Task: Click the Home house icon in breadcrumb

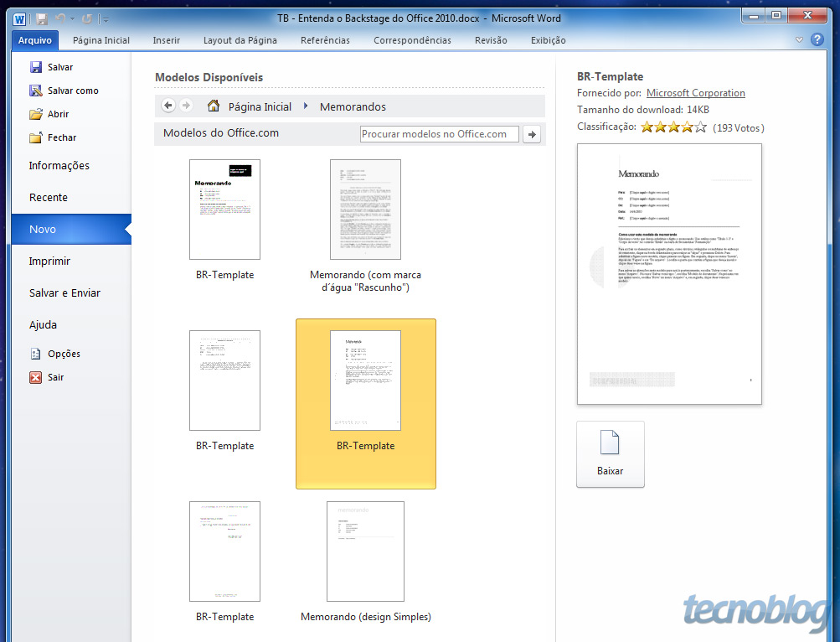Action: point(214,106)
